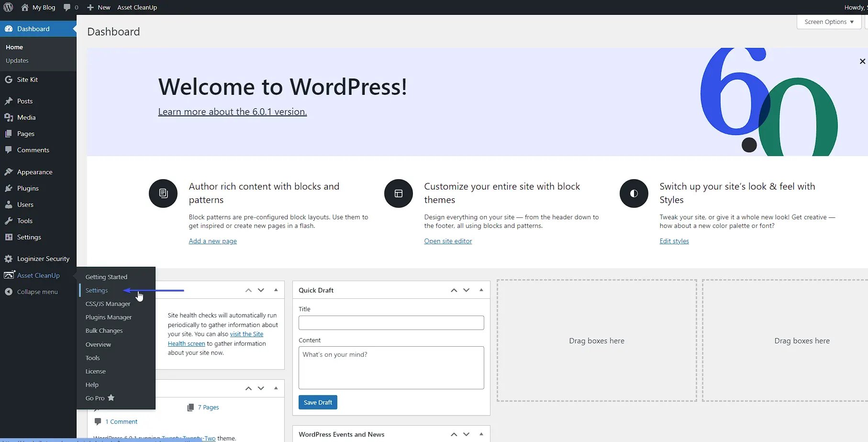Screen dimensions: 868x442
Task: Open Overview submenu item
Action: click(98, 344)
